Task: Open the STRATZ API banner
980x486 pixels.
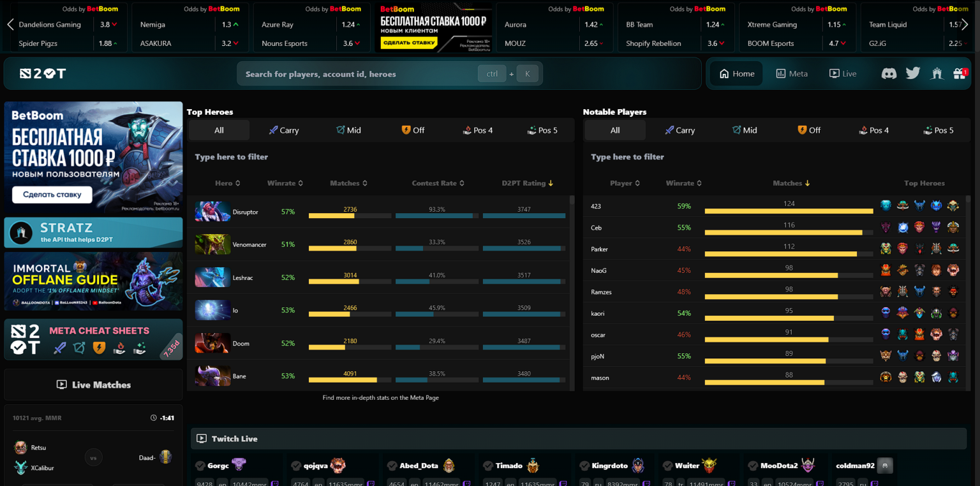Action: click(93, 233)
